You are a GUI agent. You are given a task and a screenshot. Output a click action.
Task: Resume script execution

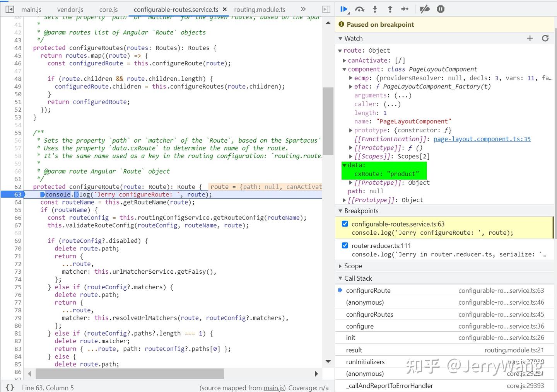344,9
